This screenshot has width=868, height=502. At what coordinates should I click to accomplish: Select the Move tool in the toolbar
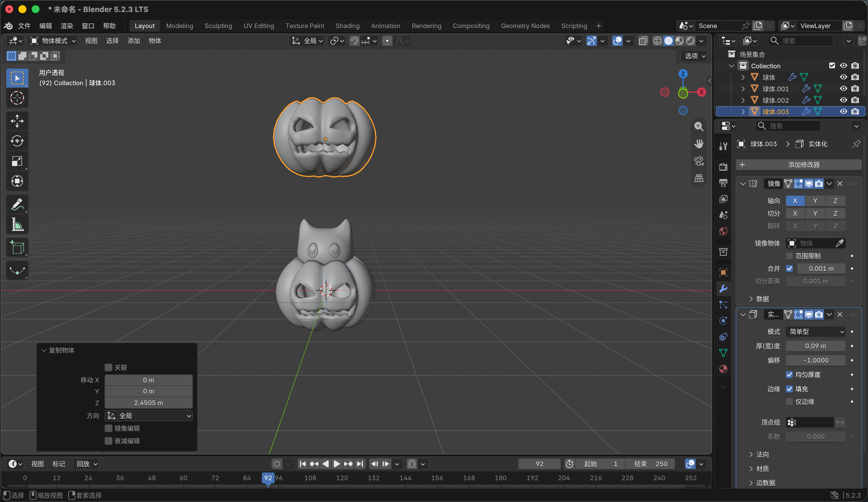click(x=17, y=121)
